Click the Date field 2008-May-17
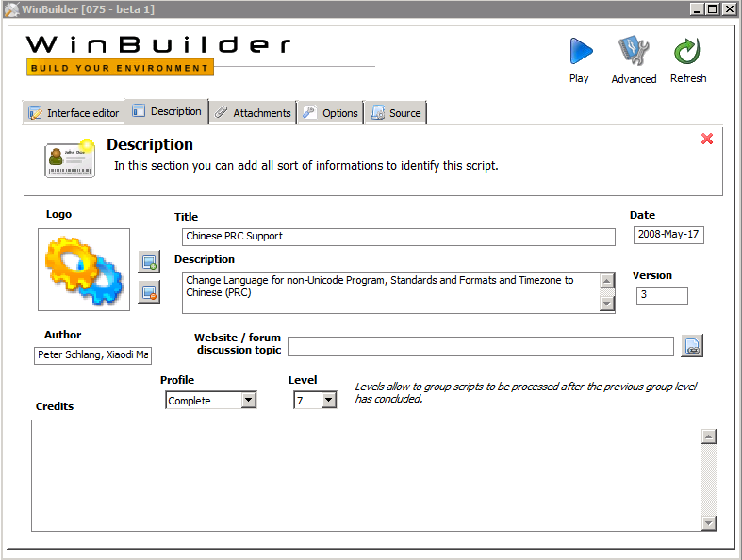The width and height of the screenshot is (742, 560). pyautogui.click(x=668, y=235)
